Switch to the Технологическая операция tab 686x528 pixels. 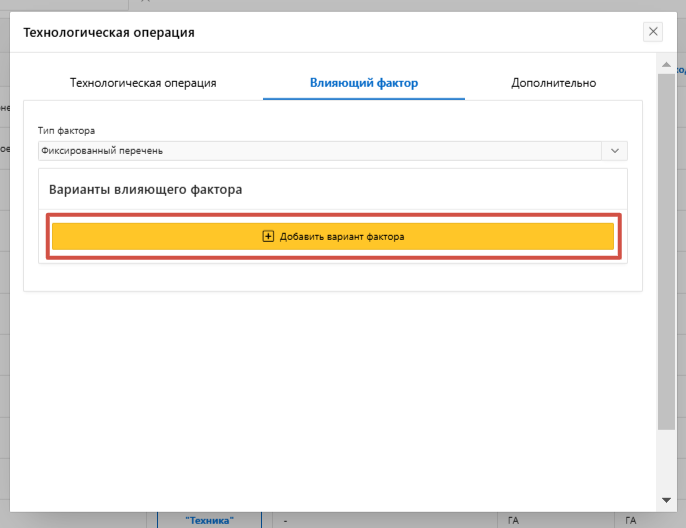pyautogui.click(x=143, y=83)
